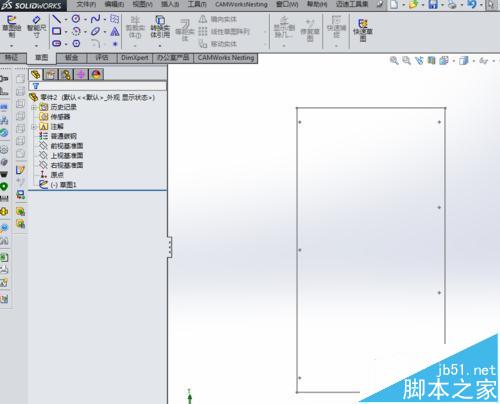500x404 pixels.
Task: Click the New document icon
Action: (394, 5)
